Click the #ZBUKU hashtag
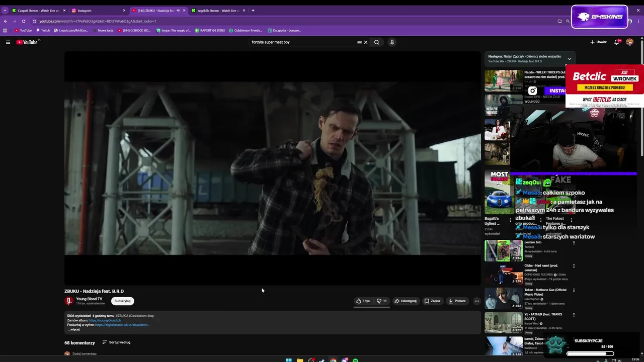 coord(122,316)
